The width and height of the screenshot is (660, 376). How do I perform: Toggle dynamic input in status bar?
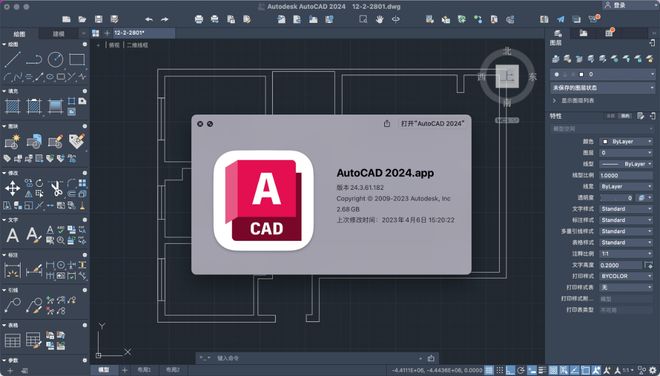click(x=532, y=371)
